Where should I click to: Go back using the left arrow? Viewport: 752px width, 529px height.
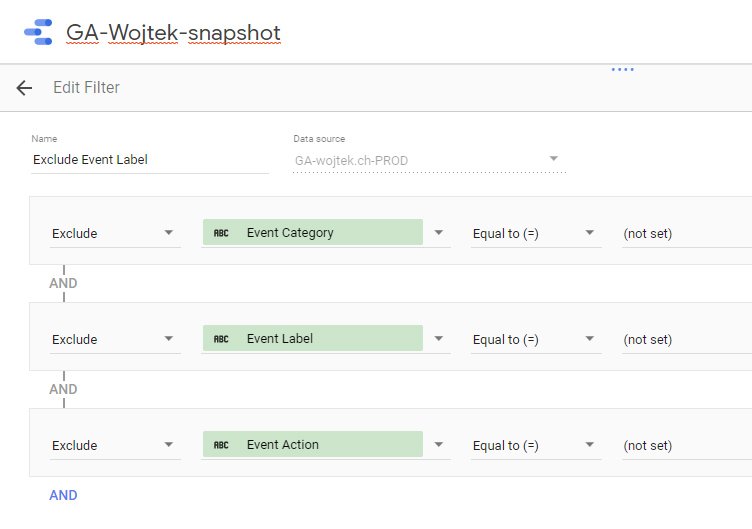(x=24, y=88)
